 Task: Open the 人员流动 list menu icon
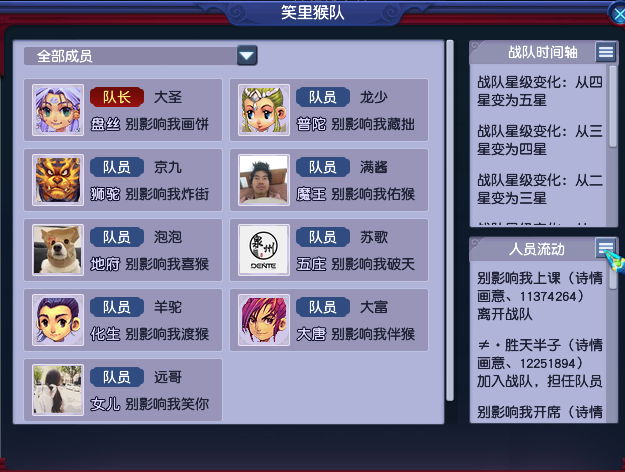pos(606,248)
